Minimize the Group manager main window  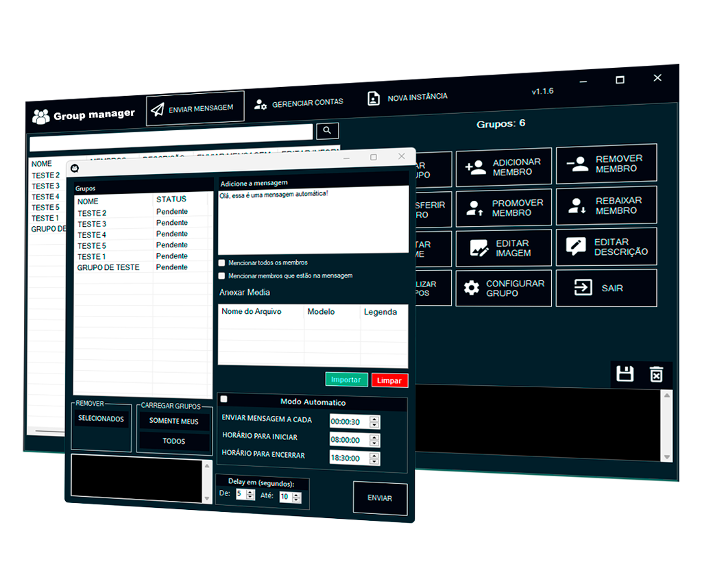point(583,82)
